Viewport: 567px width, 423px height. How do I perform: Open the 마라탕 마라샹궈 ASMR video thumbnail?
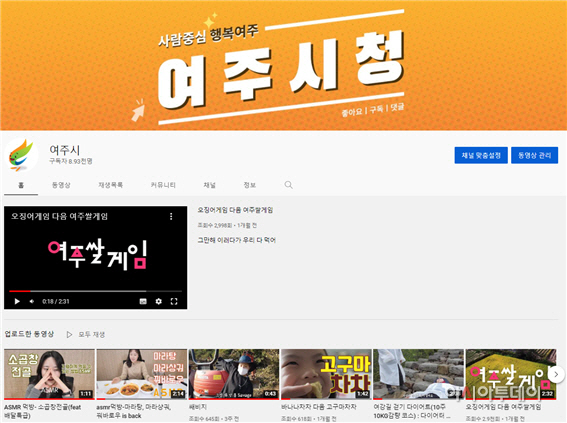[142, 374]
